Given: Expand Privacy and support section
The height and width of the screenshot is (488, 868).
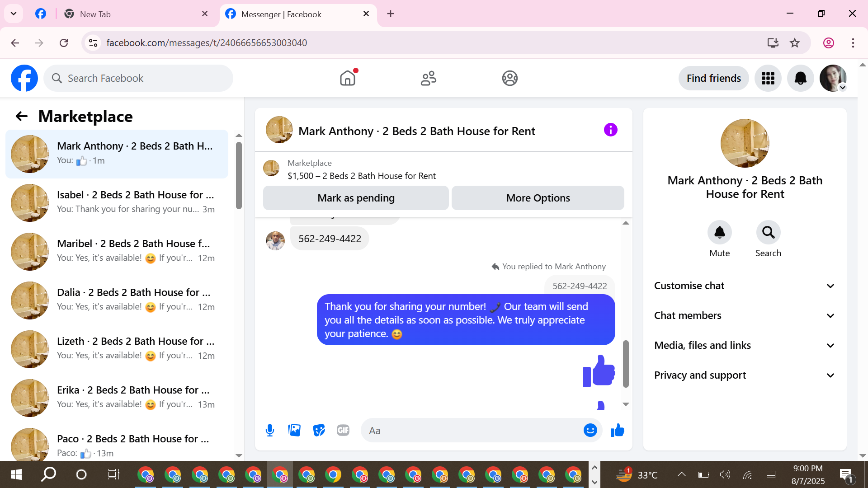Looking at the screenshot, I should tap(745, 375).
